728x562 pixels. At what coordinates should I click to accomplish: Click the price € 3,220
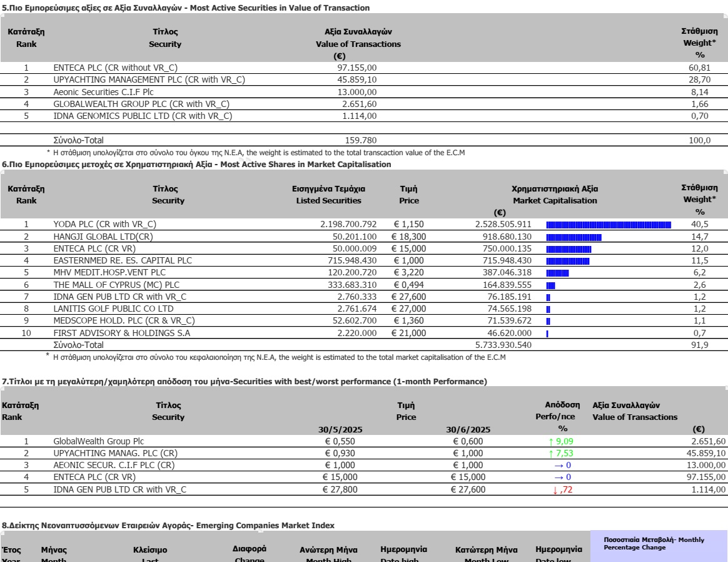(408, 273)
